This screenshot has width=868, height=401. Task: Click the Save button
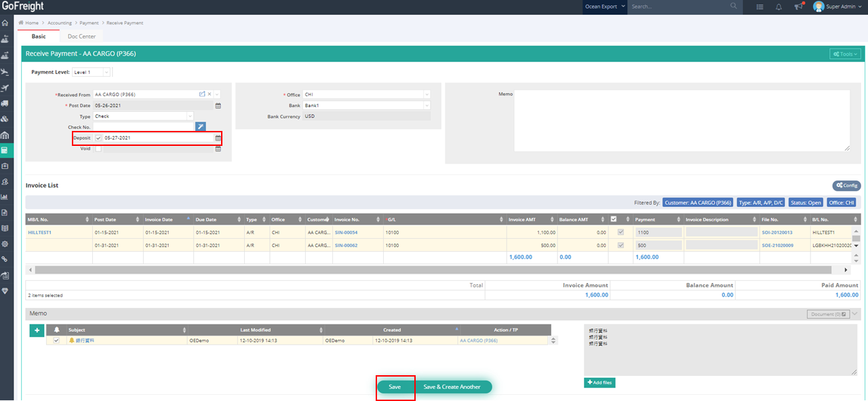pyautogui.click(x=395, y=387)
